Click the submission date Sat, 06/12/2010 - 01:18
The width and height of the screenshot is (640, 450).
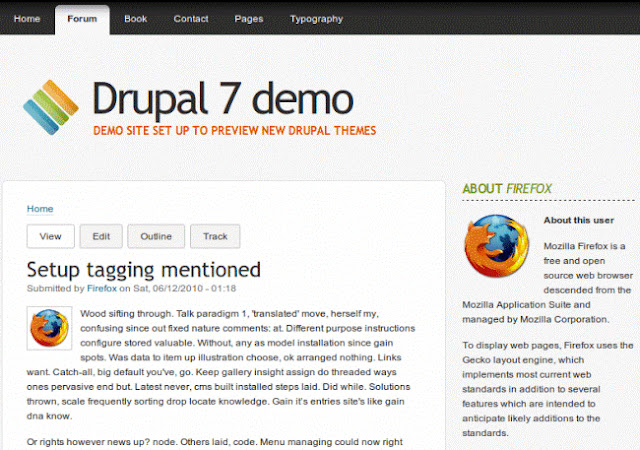coord(185,288)
